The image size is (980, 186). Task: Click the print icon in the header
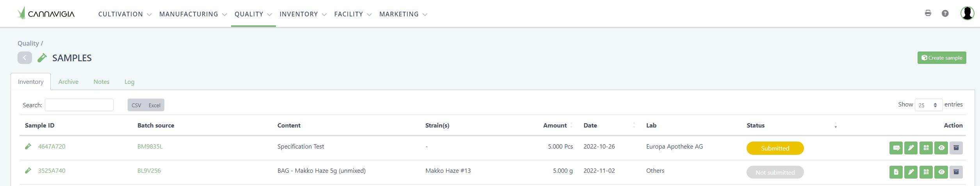coord(928,13)
